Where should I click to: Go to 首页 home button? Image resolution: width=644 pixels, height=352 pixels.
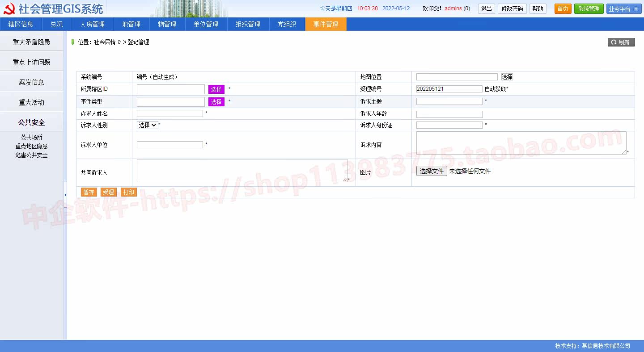click(x=563, y=8)
